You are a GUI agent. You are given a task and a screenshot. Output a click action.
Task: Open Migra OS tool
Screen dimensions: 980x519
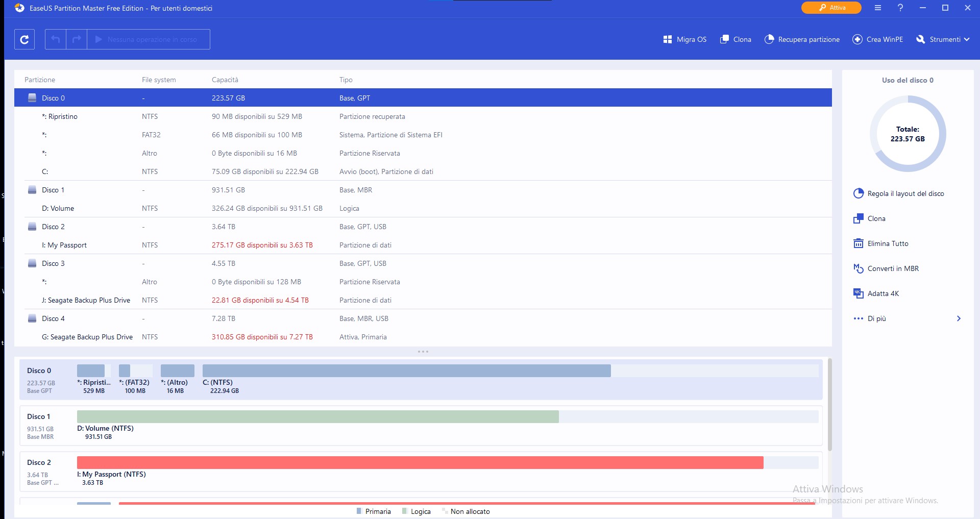tap(684, 39)
